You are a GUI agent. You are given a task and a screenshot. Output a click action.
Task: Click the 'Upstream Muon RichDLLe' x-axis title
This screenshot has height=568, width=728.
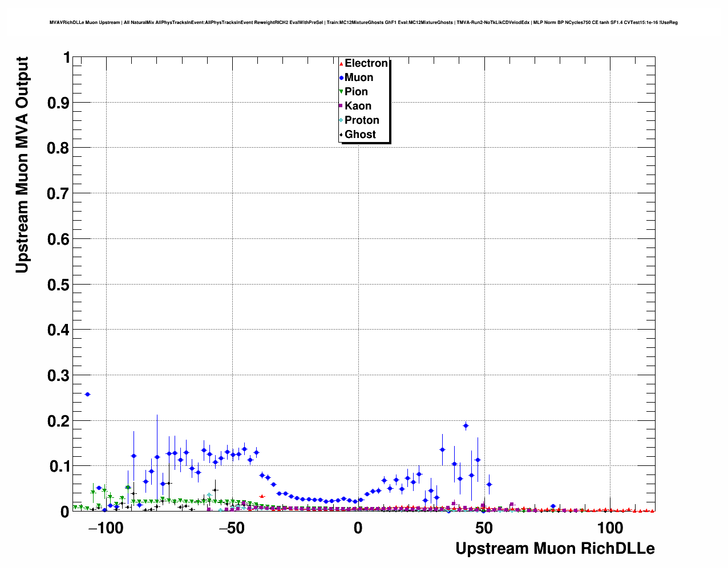(x=555, y=549)
